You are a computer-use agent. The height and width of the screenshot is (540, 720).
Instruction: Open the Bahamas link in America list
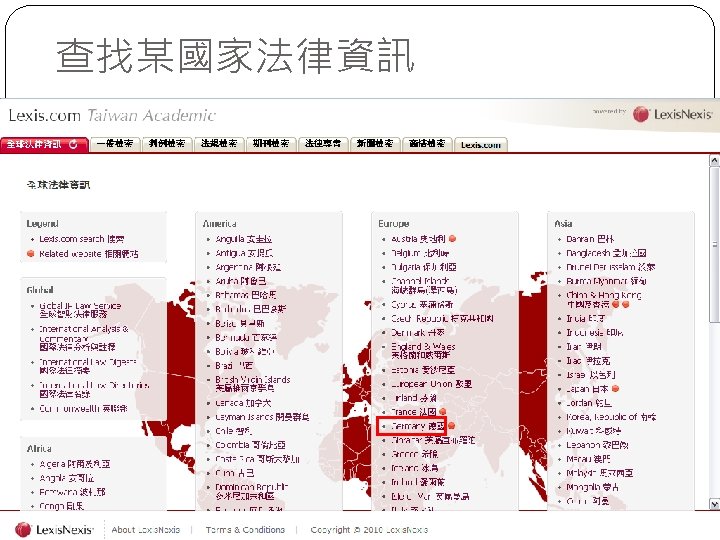click(246, 295)
